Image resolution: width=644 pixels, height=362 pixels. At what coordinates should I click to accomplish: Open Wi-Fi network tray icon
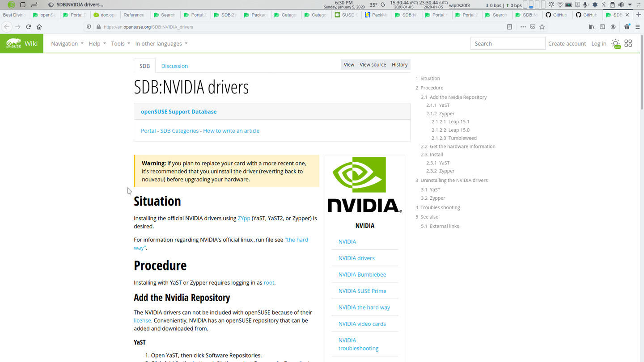coord(560,5)
